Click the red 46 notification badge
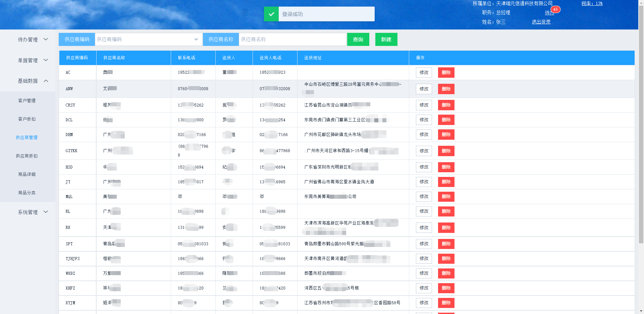Screen dimensions: 644x314 point(555,9)
